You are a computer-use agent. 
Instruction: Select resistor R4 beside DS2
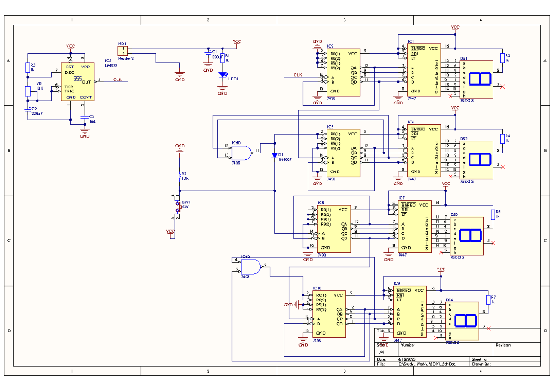[502, 138]
